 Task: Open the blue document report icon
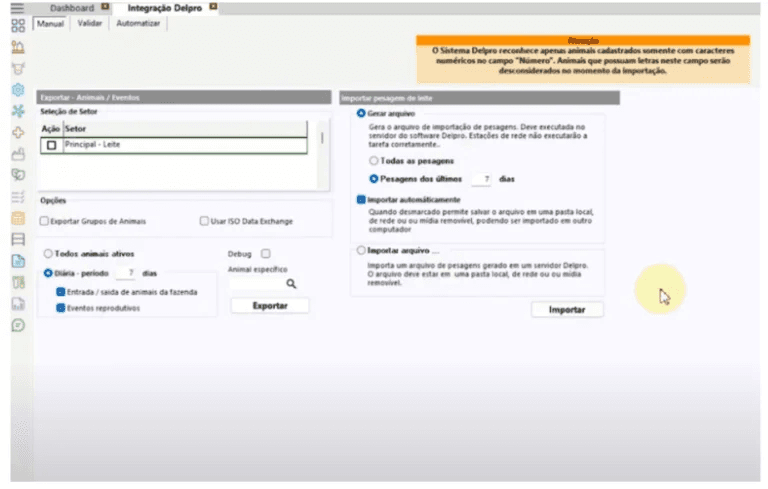18,261
